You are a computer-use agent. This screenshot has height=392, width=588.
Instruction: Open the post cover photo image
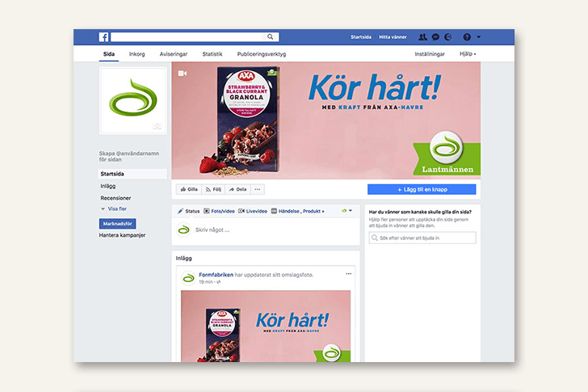[266, 326]
